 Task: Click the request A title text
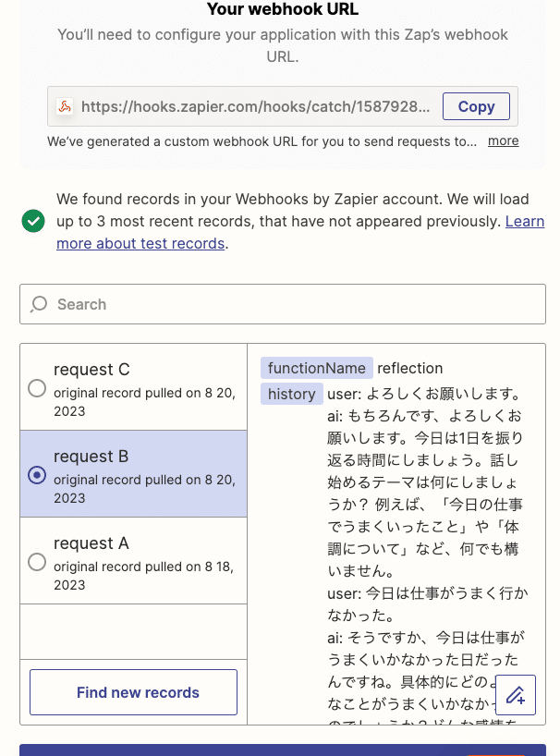click(x=91, y=543)
